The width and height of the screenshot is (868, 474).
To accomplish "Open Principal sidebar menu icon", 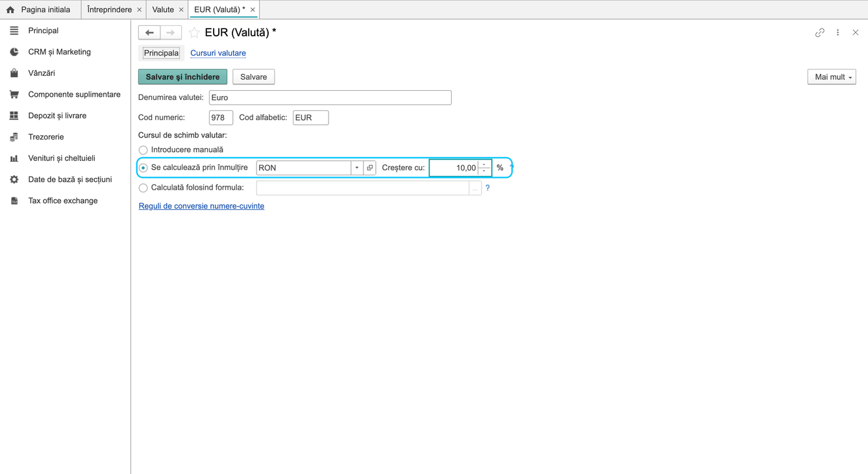I will click(x=14, y=31).
